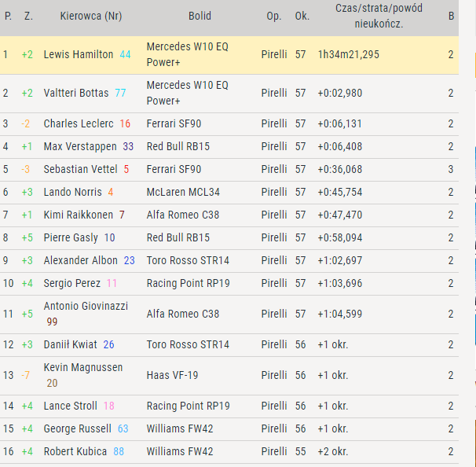This screenshot has height=467, width=476.
Task: Click Hamilton's car number 44
Action: [x=125, y=55]
